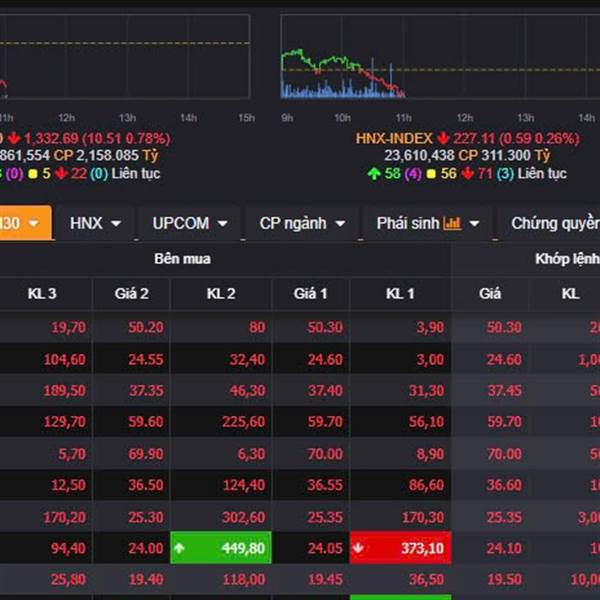Sort by the KL 1 column header
Screen dimensions: 600x600
(x=400, y=294)
